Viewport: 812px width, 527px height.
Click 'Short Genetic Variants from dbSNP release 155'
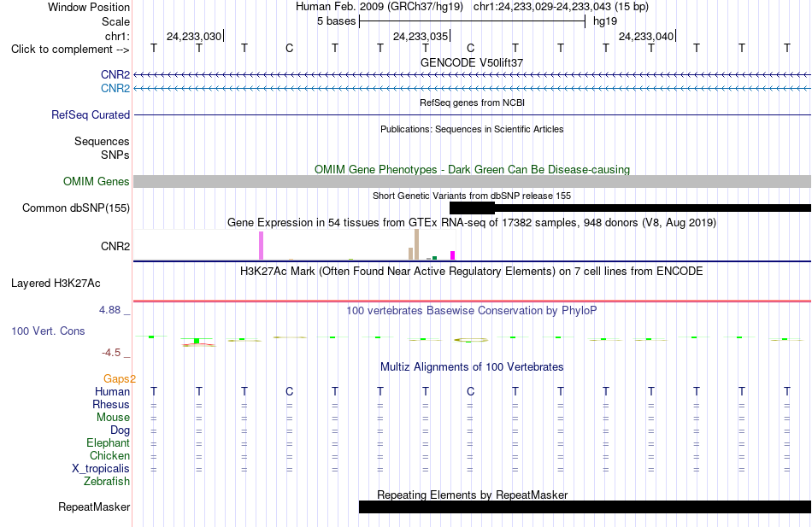[x=472, y=196]
